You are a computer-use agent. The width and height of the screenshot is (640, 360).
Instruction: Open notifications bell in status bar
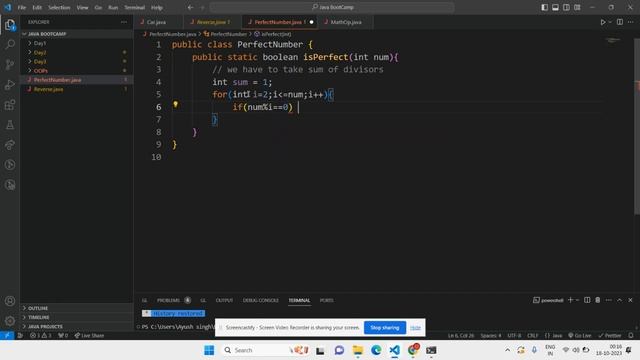pyautogui.click(x=631, y=336)
